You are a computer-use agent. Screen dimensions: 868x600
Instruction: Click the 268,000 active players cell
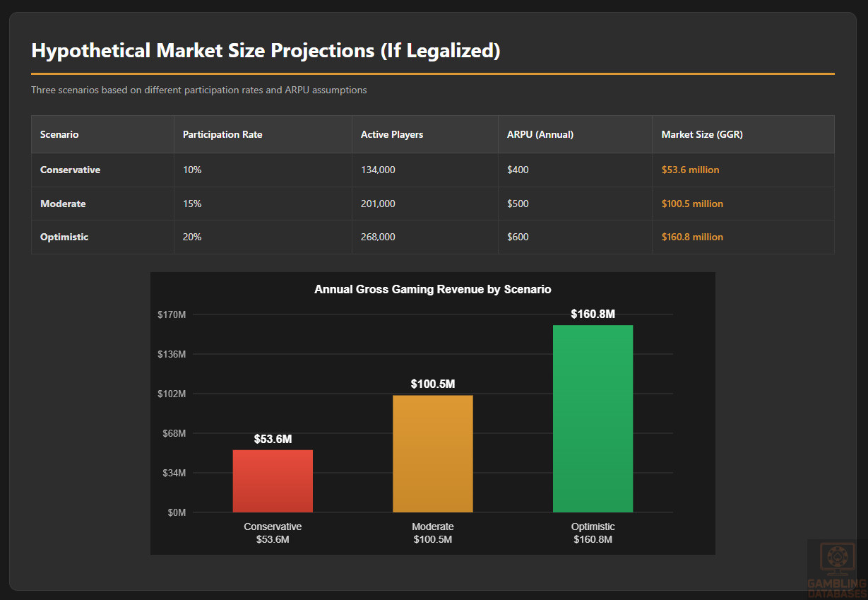pos(378,237)
